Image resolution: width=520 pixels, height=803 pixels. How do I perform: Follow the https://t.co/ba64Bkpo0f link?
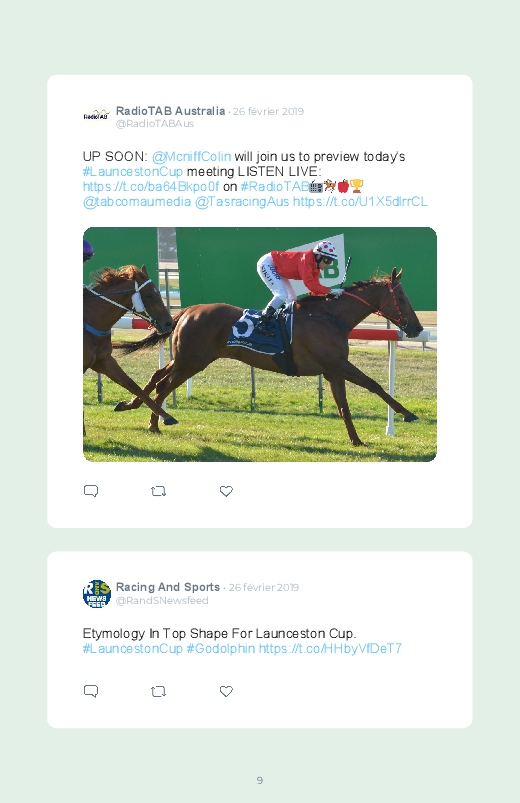point(151,186)
